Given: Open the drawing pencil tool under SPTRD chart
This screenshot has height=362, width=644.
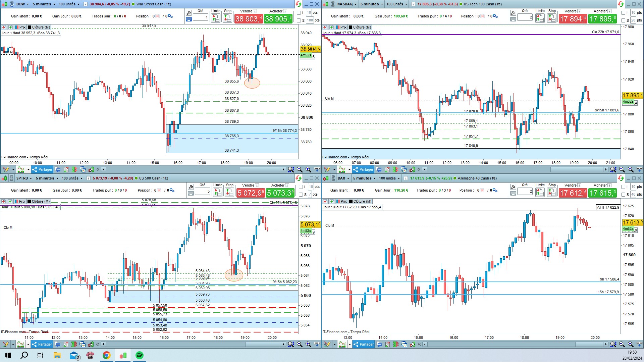Looking at the screenshot, I should click(x=5, y=344).
